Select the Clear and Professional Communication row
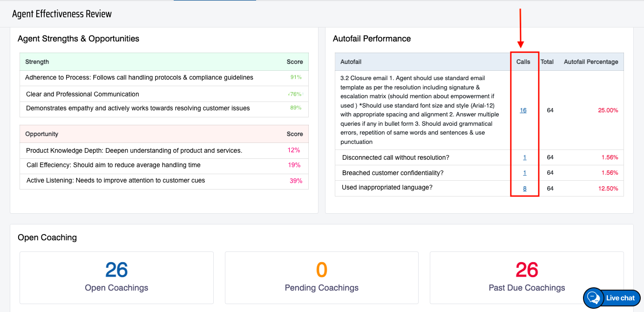 82,94
